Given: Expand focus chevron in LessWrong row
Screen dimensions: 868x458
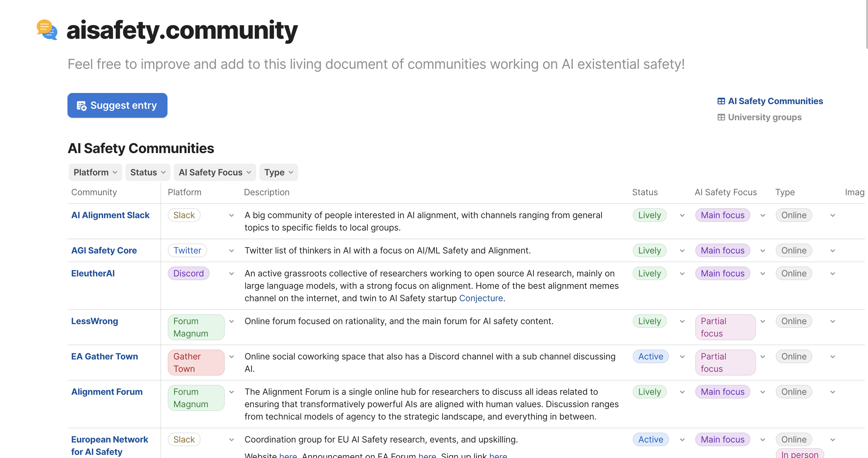Looking at the screenshot, I should pos(762,321).
